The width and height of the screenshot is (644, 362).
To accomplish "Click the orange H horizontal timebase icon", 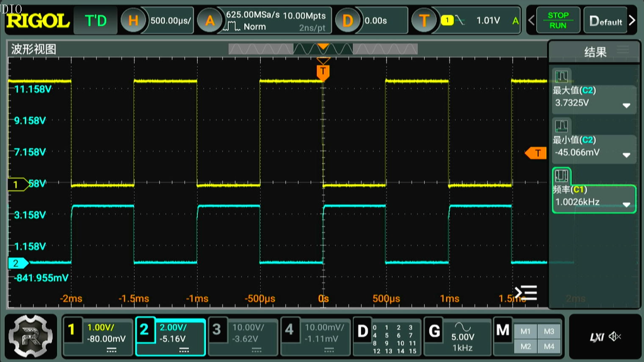I will coord(133,21).
